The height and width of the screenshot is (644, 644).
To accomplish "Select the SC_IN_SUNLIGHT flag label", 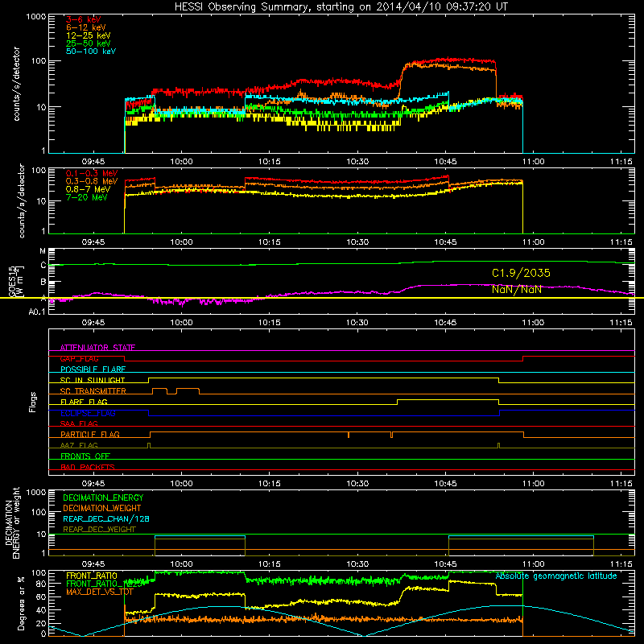I will click(x=93, y=380).
